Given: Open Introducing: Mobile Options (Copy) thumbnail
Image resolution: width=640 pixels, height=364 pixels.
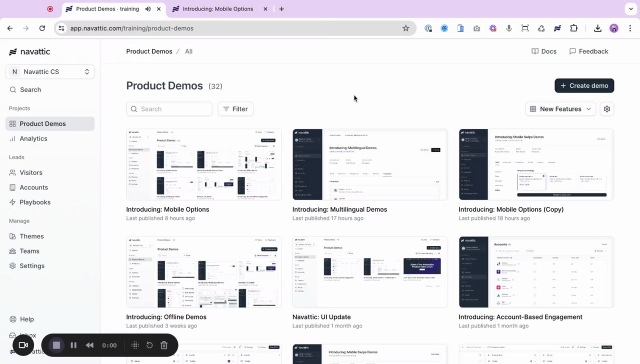Looking at the screenshot, I should click(536, 164).
